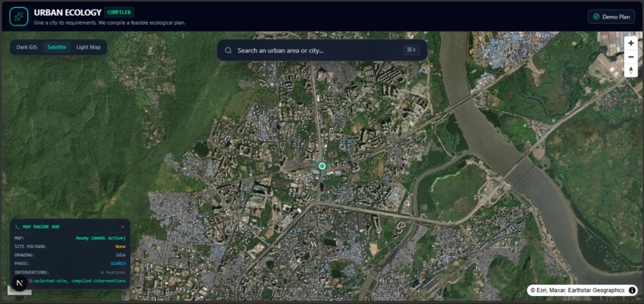Click the Esri, Maxar, Earthstar Geographics attribution
Viewport: 644px width, 304px height.
[x=578, y=290]
